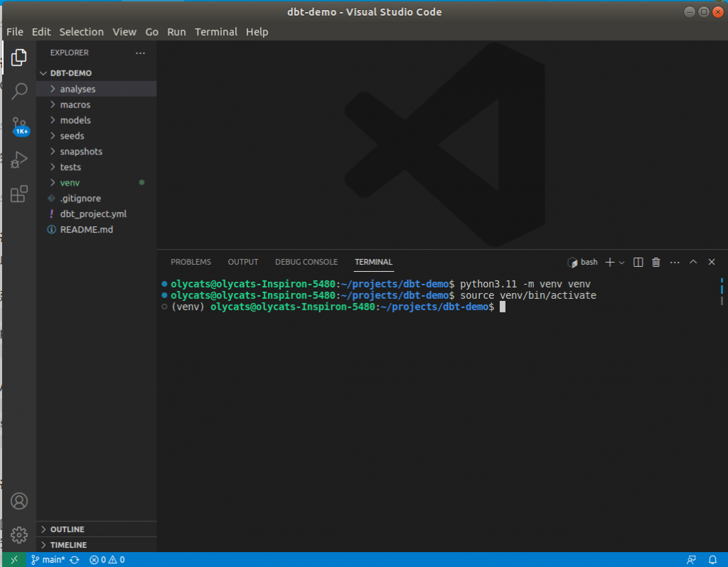Screen dimensions: 728x567
Task: Select the TERMINAL tab
Action: click(374, 262)
